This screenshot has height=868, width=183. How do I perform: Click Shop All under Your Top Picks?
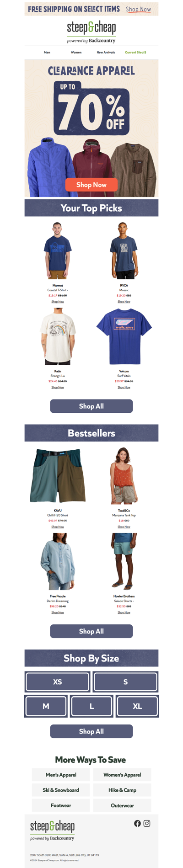(x=91, y=406)
